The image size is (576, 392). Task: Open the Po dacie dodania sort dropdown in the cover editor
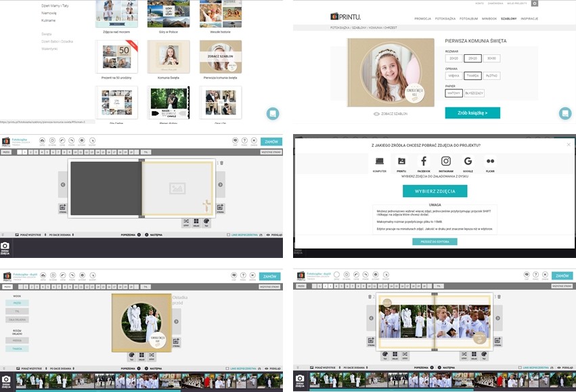(x=61, y=368)
